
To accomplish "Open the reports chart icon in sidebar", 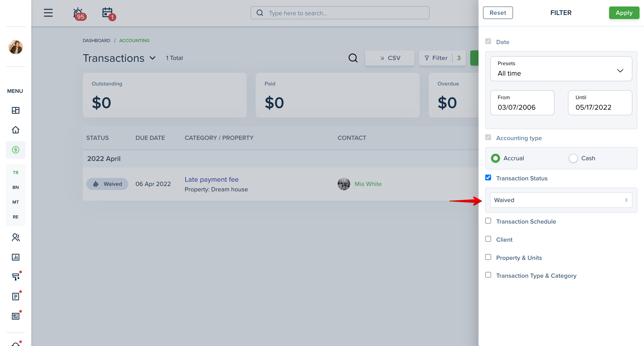I will tap(15, 257).
